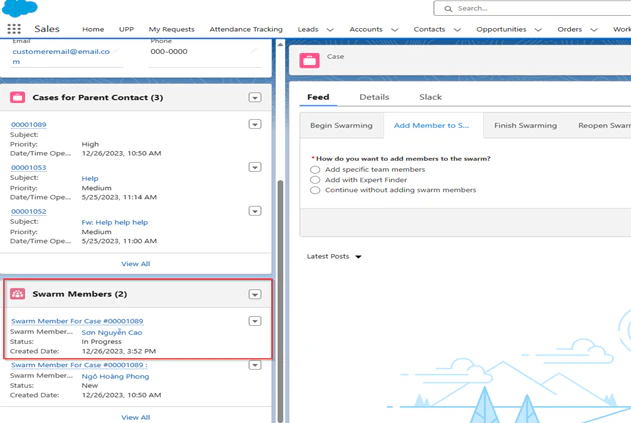Switch to the Details tab
The height and width of the screenshot is (423, 631).
(x=374, y=97)
